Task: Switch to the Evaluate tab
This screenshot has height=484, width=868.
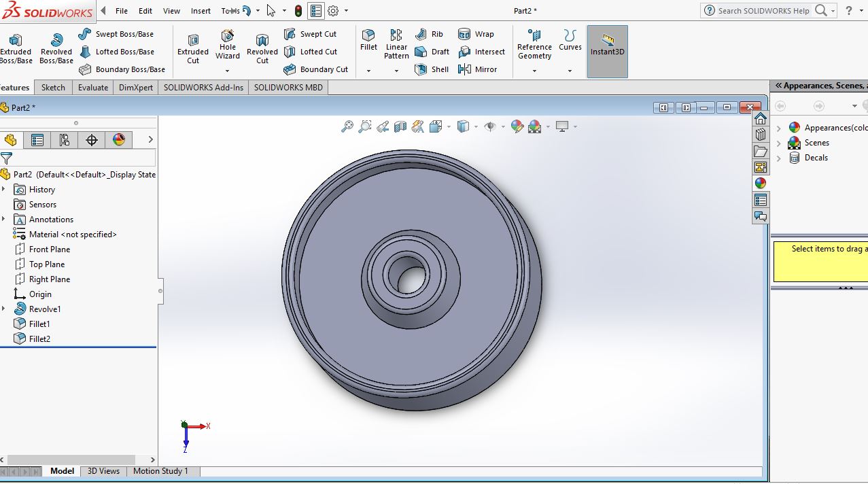Action: 93,88
